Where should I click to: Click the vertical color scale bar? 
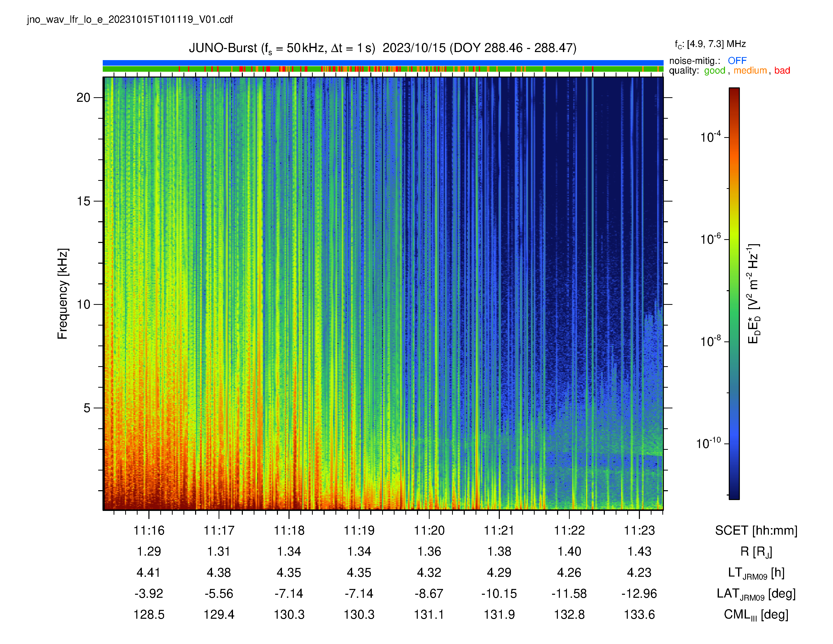point(734,293)
